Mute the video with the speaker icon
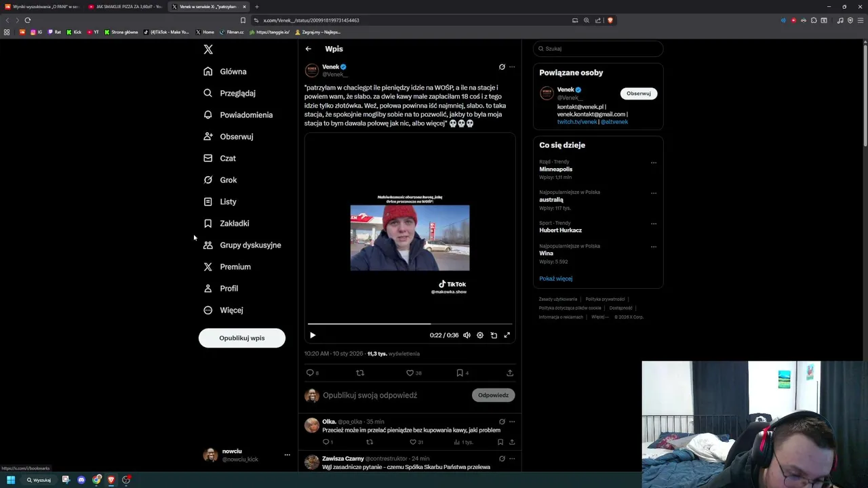Image resolution: width=868 pixels, height=488 pixels. pos(467,335)
